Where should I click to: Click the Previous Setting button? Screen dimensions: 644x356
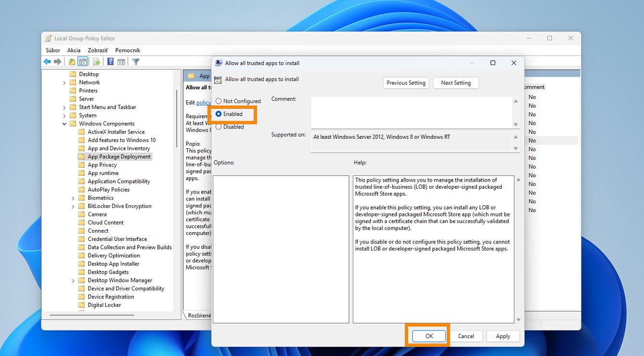pyautogui.click(x=406, y=83)
